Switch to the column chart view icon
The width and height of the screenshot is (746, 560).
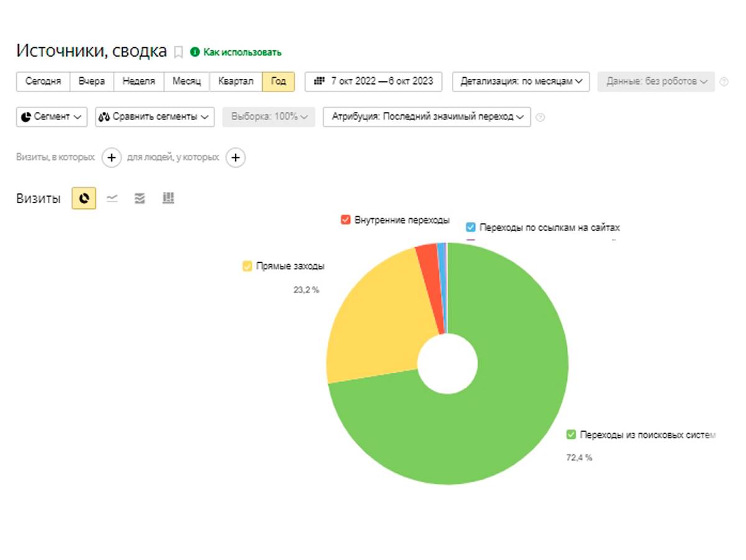168,198
